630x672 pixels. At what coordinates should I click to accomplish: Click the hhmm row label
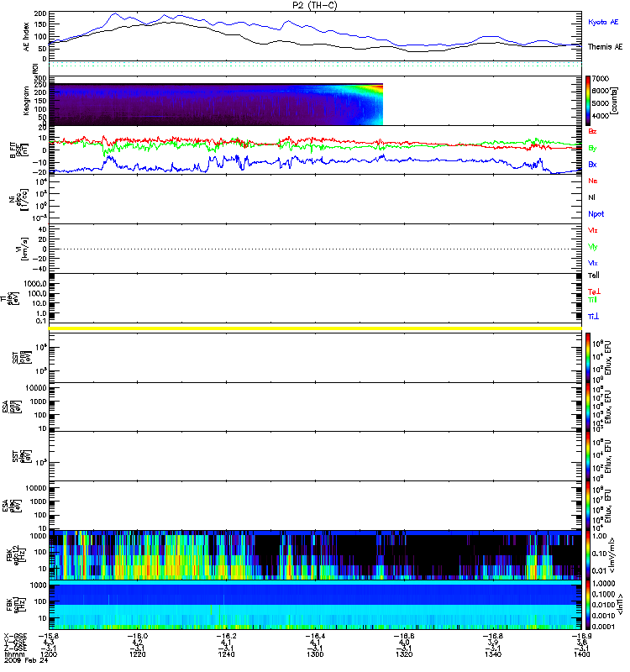point(14,654)
